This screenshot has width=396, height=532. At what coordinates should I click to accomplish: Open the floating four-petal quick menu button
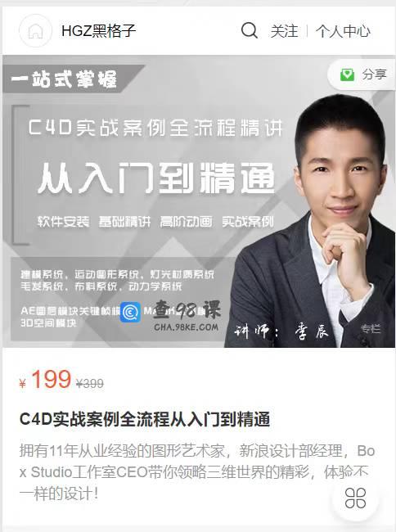click(x=355, y=498)
